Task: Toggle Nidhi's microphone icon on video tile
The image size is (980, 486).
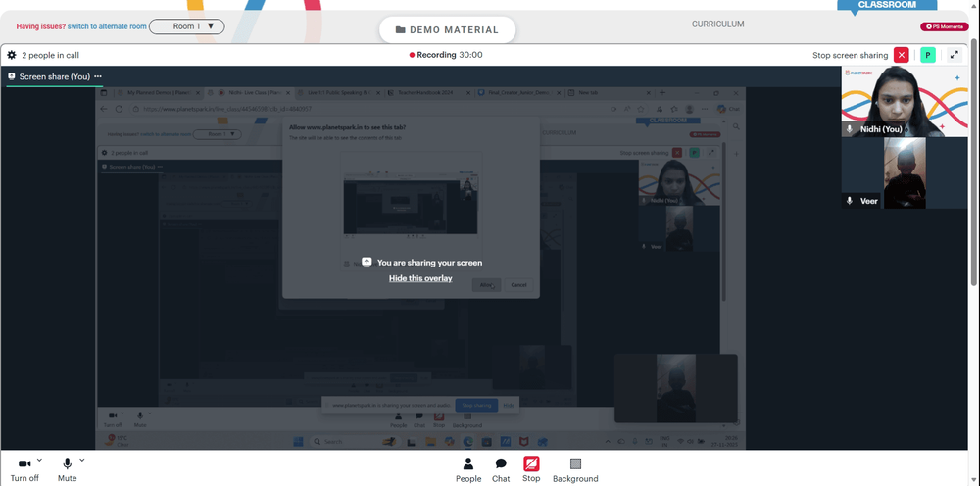Action: pos(850,129)
